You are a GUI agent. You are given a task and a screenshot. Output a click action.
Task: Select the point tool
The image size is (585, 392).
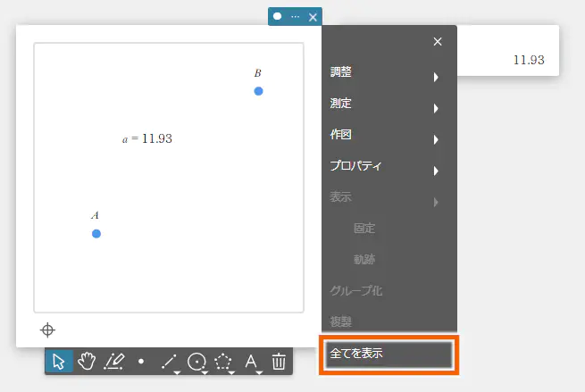pos(141,362)
